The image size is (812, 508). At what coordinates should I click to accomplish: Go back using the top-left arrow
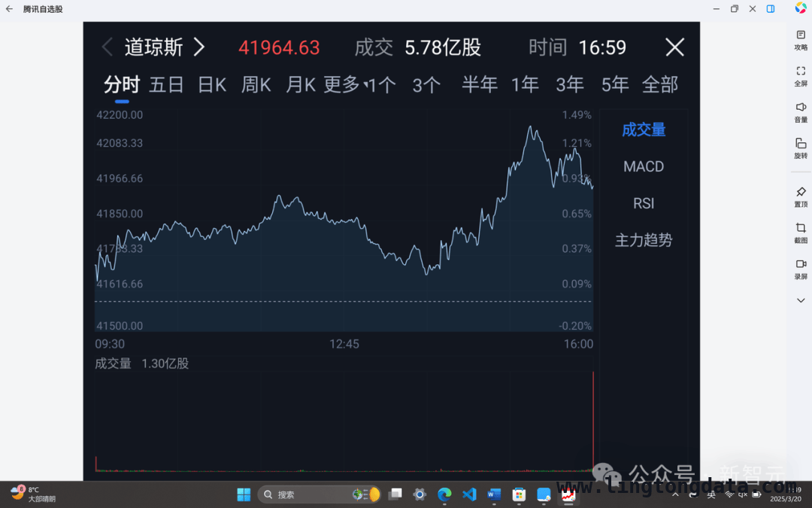[x=9, y=9]
